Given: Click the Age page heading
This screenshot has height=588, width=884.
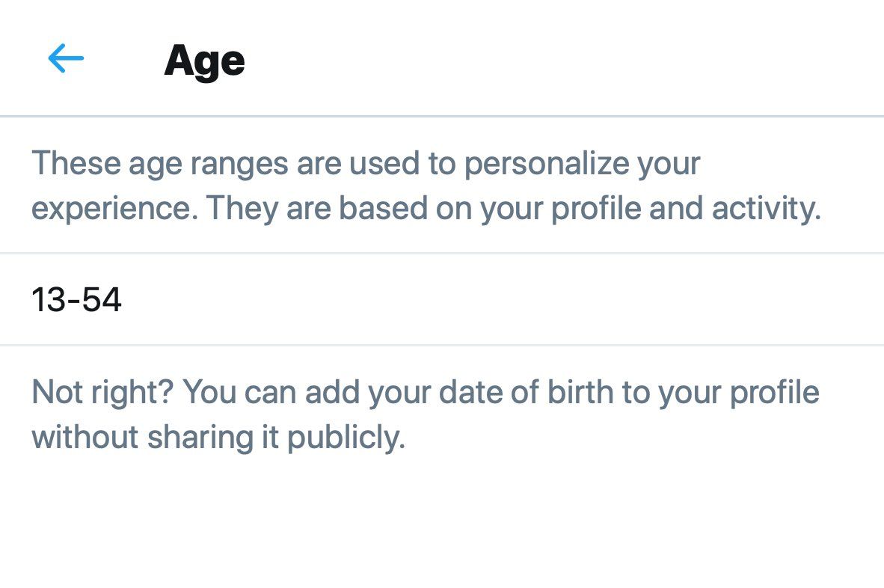Looking at the screenshot, I should pos(204,61).
